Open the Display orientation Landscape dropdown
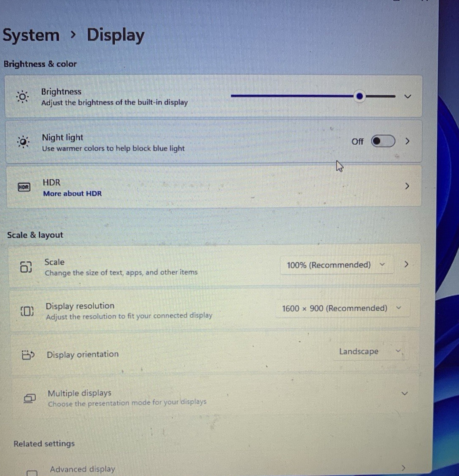459x476 pixels. [370, 352]
